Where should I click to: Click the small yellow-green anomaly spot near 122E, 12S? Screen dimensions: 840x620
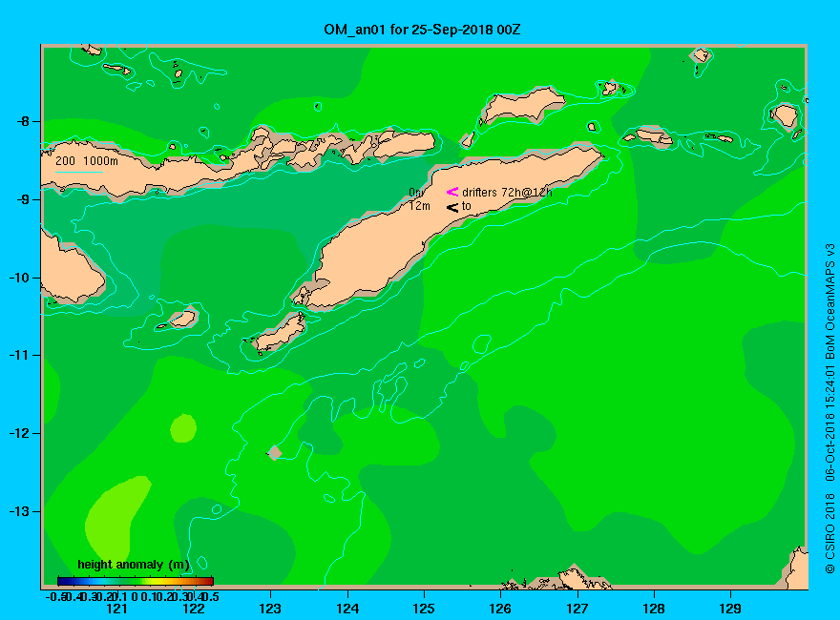(x=183, y=427)
